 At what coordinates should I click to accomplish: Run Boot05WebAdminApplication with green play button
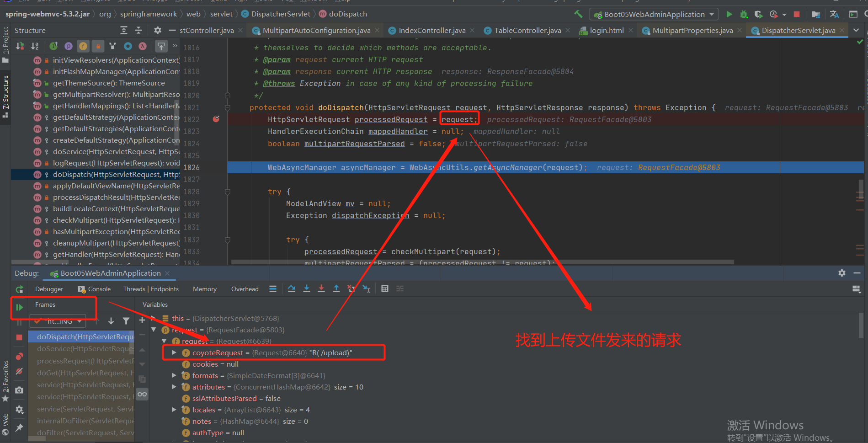click(729, 14)
